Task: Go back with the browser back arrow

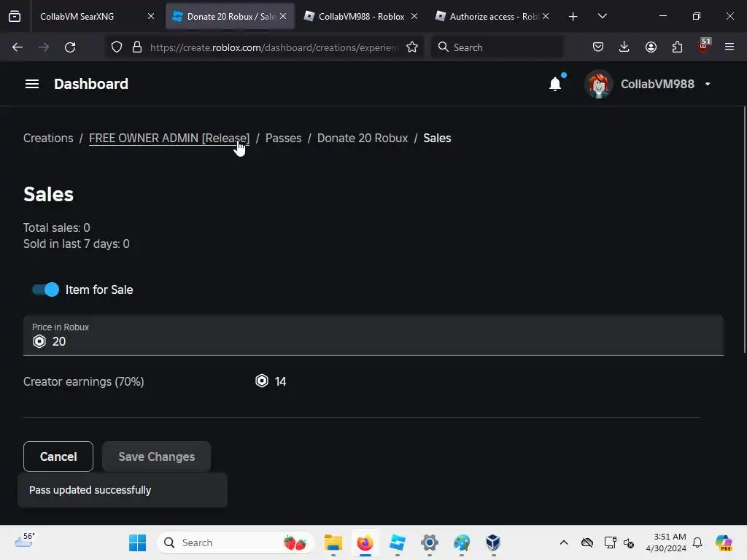Action: click(x=18, y=47)
